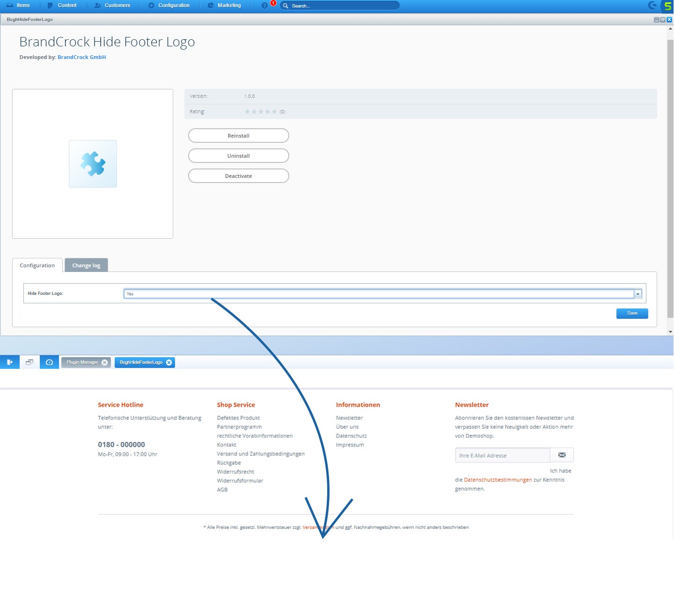The height and width of the screenshot is (616, 674).
Task: Click the Save button
Action: point(632,313)
